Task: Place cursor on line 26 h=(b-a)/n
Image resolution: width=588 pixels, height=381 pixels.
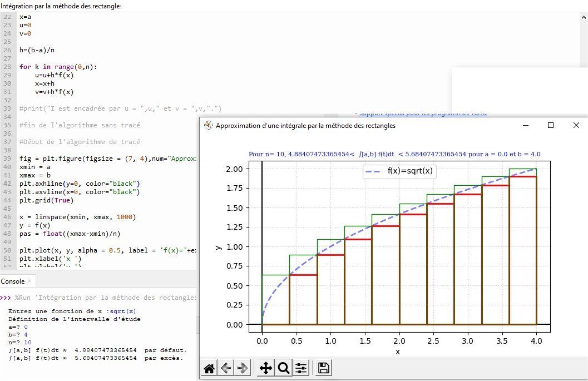Action: (x=37, y=50)
